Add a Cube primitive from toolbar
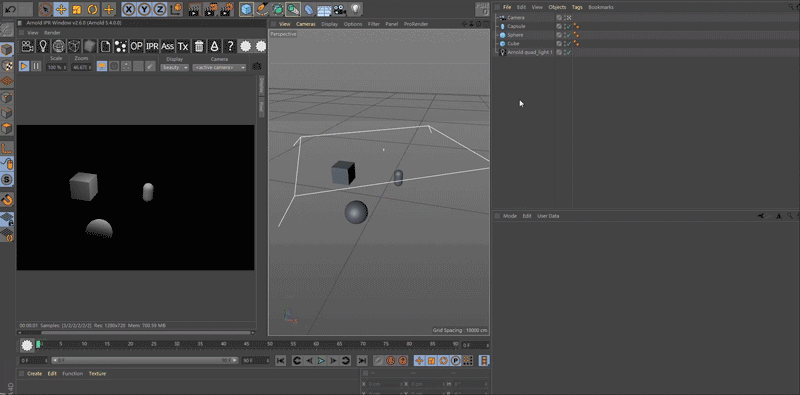 click(246, 9)
